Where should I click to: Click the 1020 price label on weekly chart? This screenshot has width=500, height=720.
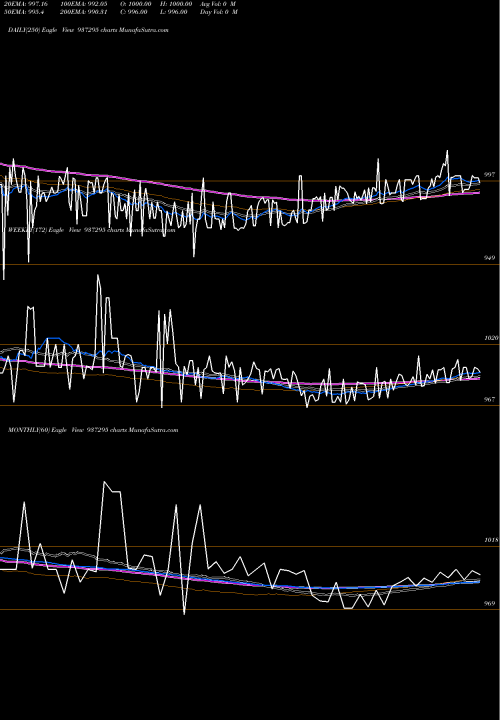point(491,338)
